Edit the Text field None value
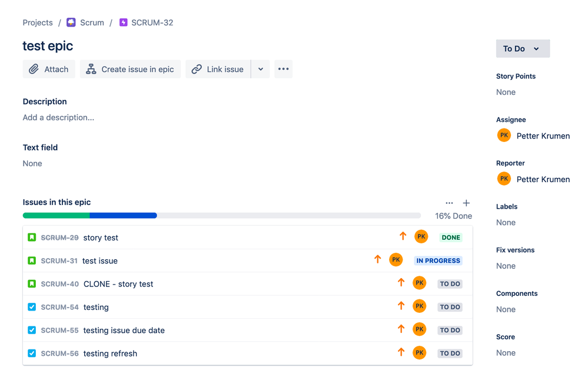The width and height of the screenshot is (588, 373). tap(32, 163)
